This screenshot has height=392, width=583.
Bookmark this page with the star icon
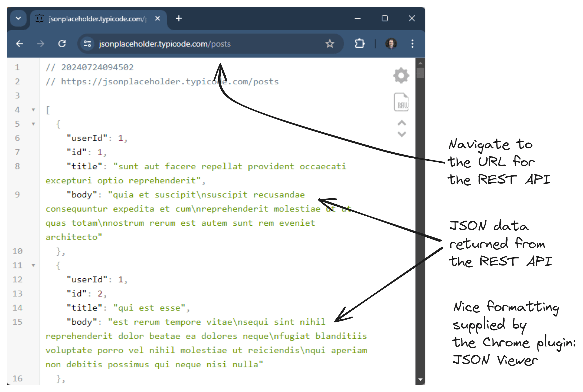click(330, 44)
